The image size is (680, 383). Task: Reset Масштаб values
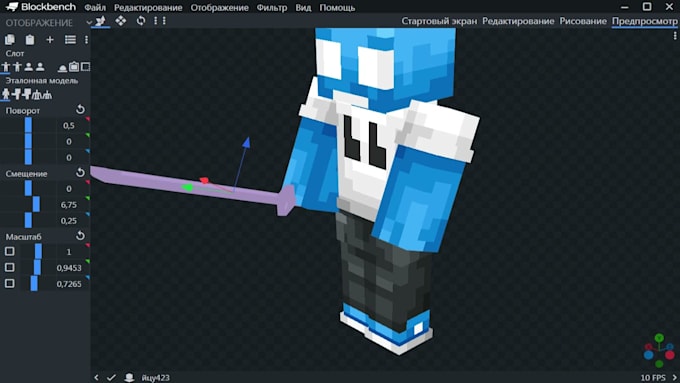click(80, 236)
